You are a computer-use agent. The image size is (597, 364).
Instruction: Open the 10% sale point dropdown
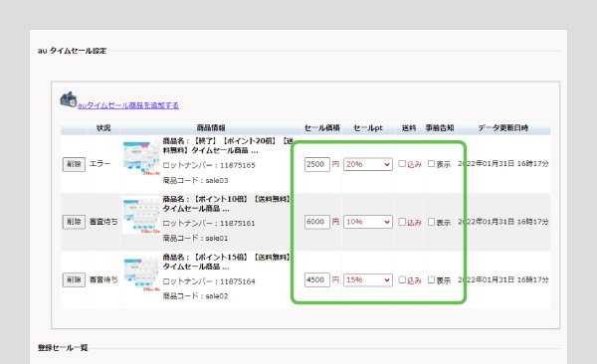click(368, 222)
